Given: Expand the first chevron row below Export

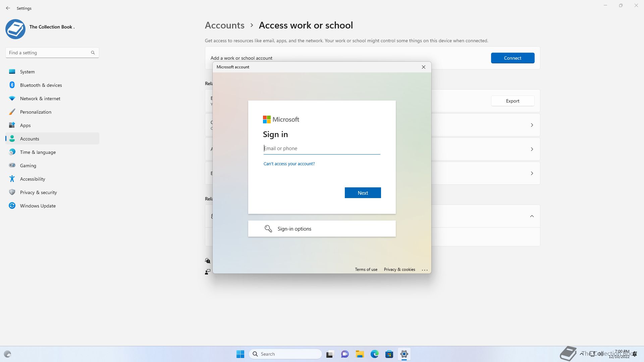Looking at the screenshot, I should [532, 125].
